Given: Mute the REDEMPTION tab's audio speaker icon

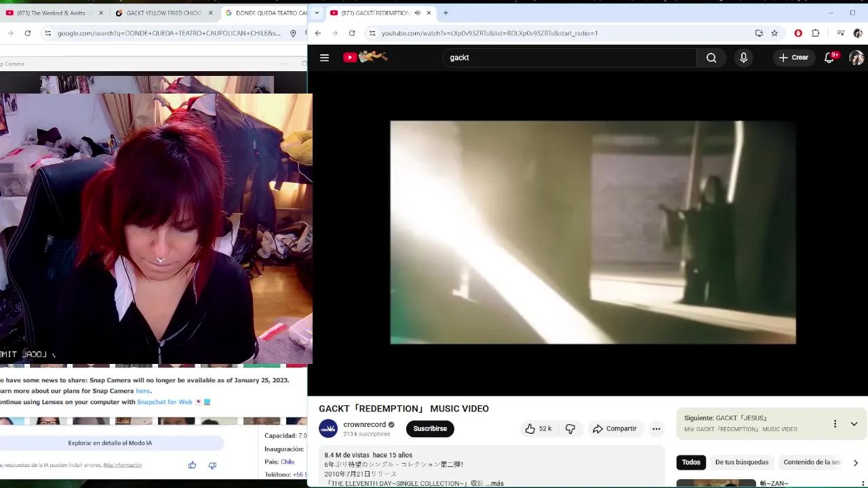Looking at the screenshot, I should point(417,13).
